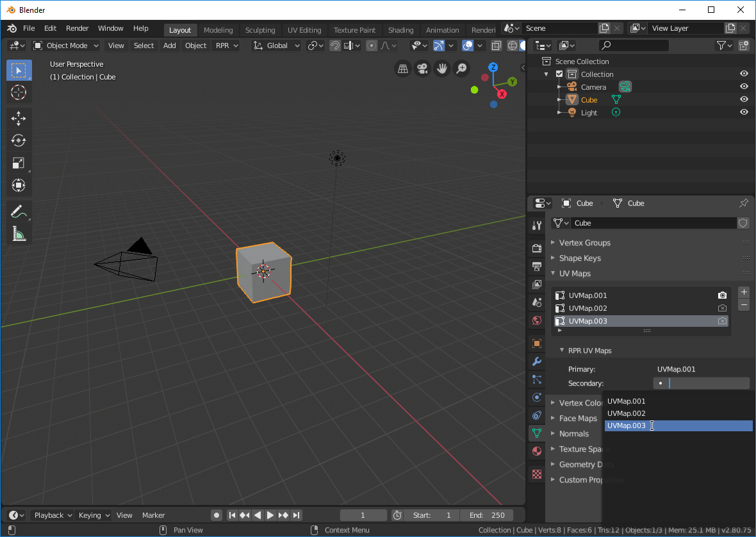Pin the properties editor context
756x537 pixels.
743,203
